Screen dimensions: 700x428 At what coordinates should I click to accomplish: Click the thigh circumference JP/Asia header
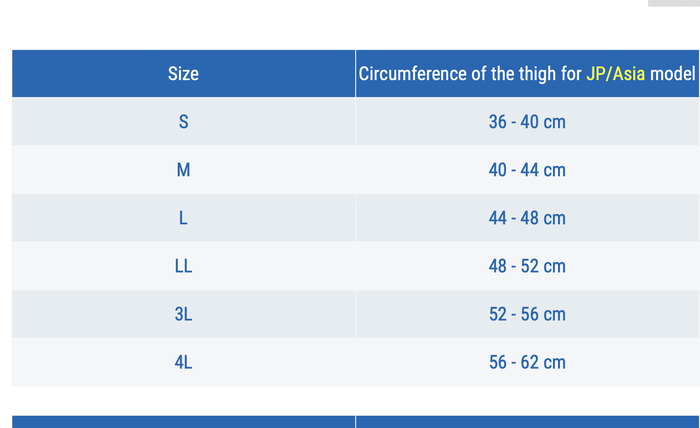click(x=527, y=74)
